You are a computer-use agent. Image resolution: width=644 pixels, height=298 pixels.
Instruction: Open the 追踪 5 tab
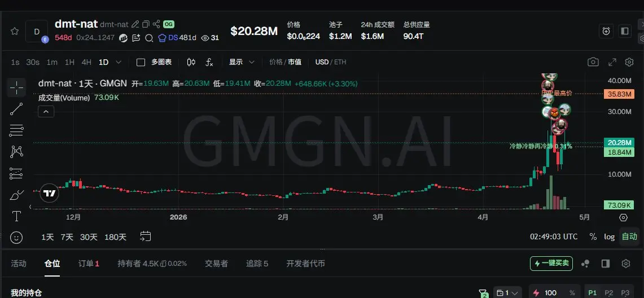[x=257, y=264]
